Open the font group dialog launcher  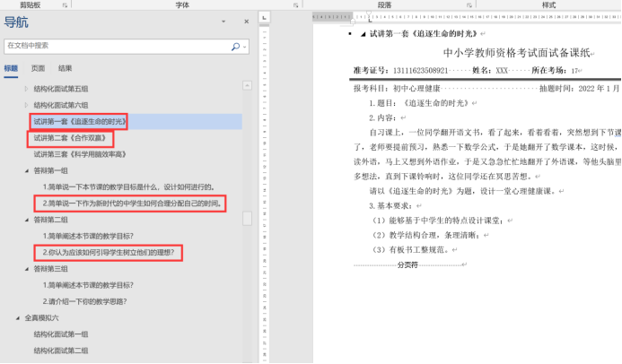(x=295, y=4)
